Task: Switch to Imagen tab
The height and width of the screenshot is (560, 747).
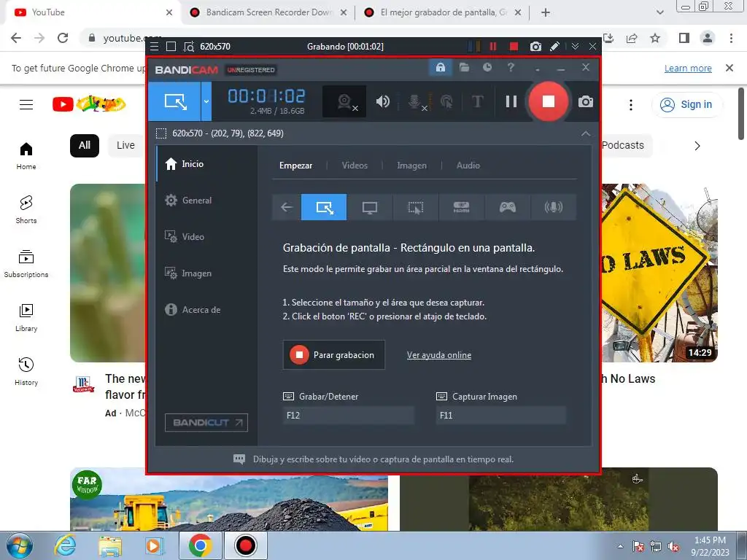Action: tap(411, 166)
